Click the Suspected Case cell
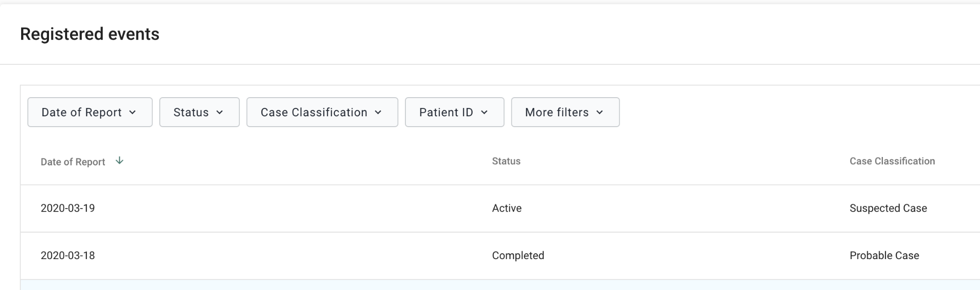 point(888,208)
